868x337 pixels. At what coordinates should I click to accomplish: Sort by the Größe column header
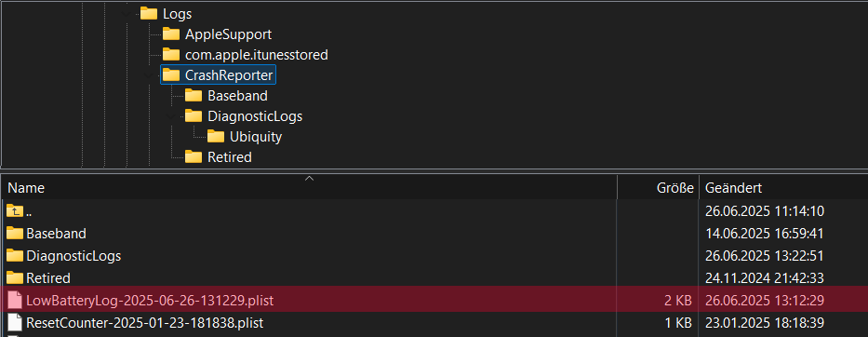[x=658, y=187]
